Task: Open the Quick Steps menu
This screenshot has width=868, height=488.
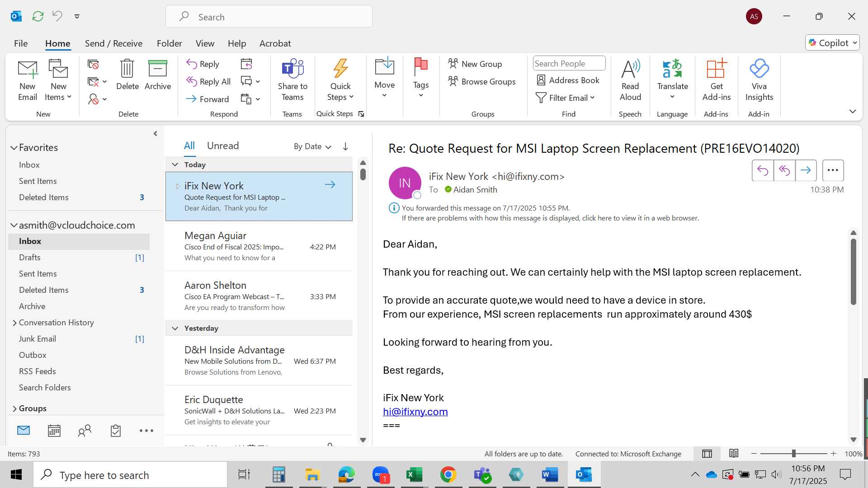Action: [340, 80]
